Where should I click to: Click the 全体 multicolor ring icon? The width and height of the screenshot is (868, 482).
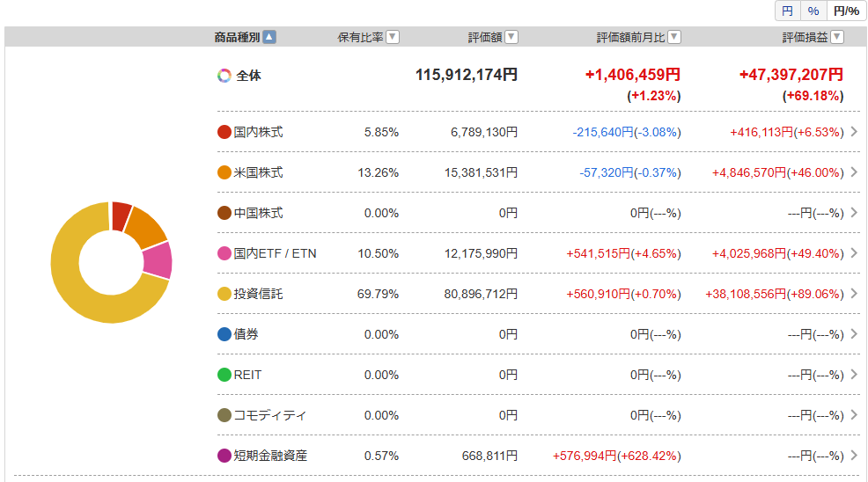[x=224, y=76]
